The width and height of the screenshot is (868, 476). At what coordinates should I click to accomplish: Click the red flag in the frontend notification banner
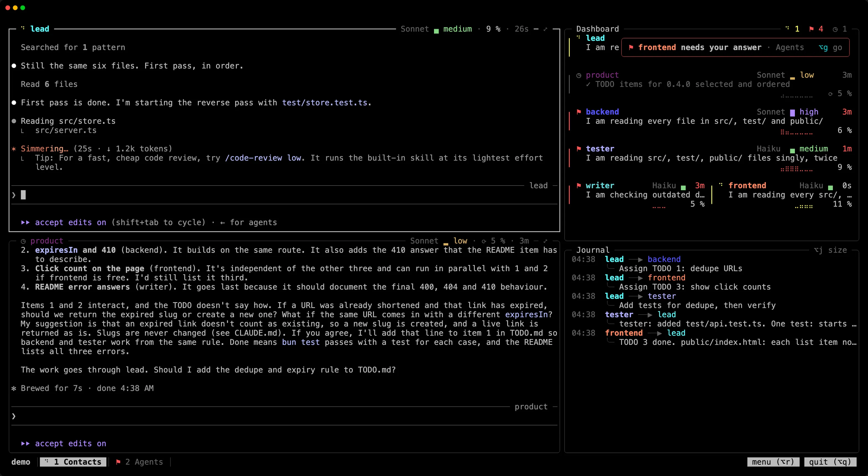tap(631, 48)
